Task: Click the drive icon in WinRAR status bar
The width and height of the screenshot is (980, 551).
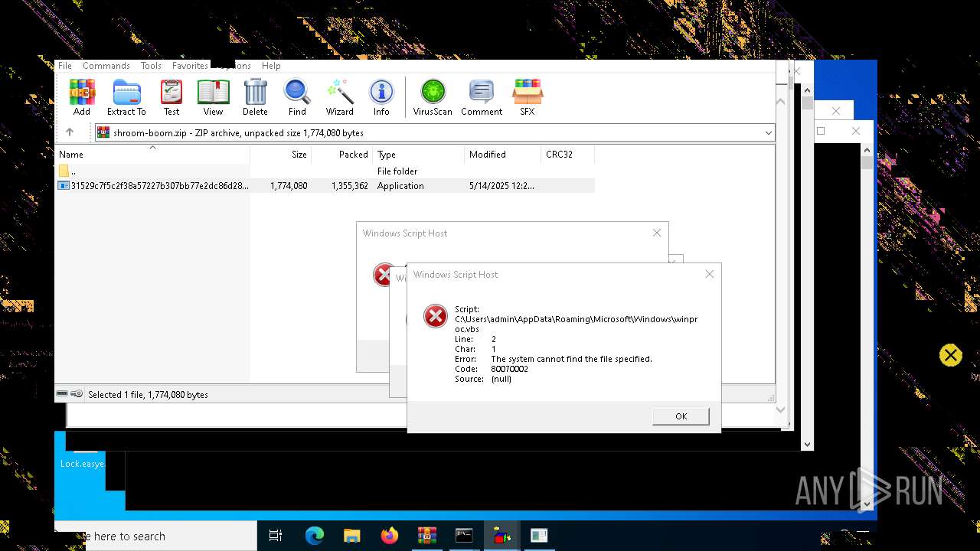Action: [x=62, y=394]
